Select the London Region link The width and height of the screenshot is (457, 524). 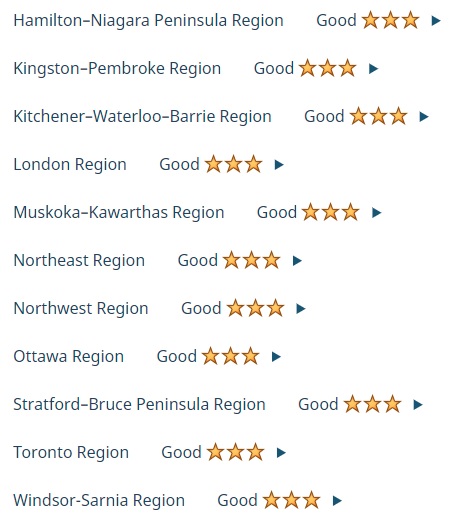click(70, 165)
